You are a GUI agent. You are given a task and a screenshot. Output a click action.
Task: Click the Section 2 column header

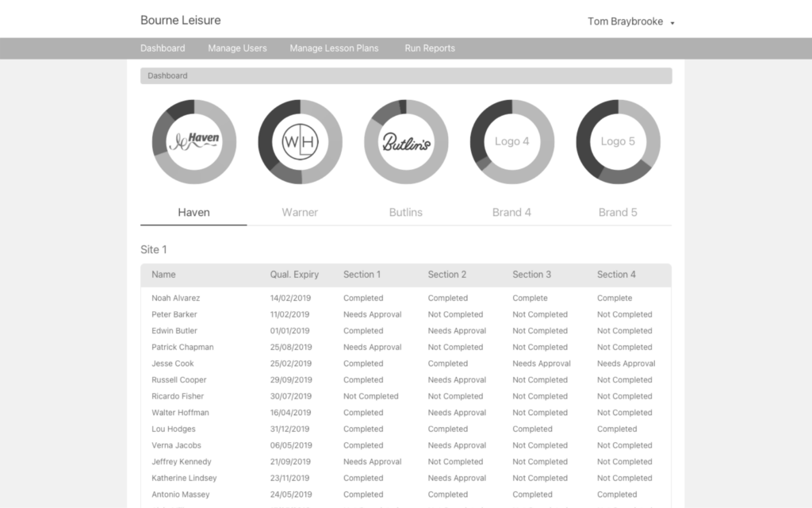[447, 275]
